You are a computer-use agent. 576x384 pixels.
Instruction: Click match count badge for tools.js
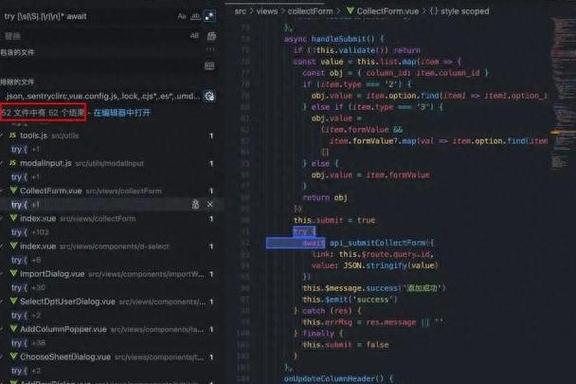211,136
